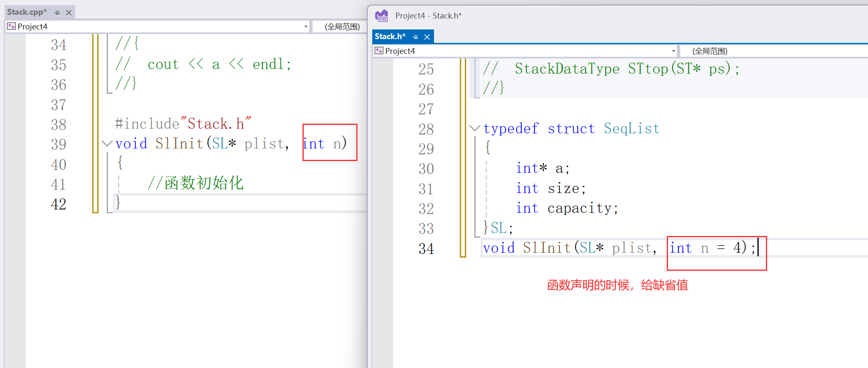Click the 'cout << a << endl;' comment line
Image resolution: width=868 pixels, height=368 pixels.
(x=203, y=64)
